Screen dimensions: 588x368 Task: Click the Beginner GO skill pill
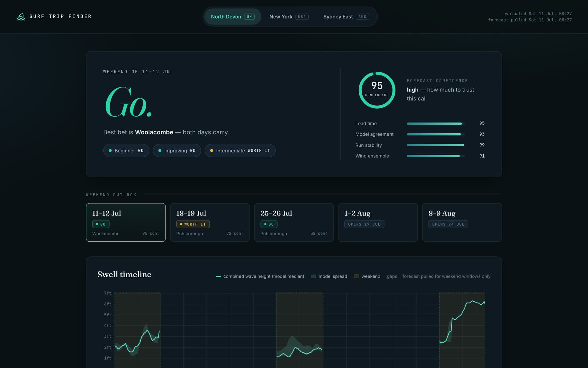tap(126, 150)
